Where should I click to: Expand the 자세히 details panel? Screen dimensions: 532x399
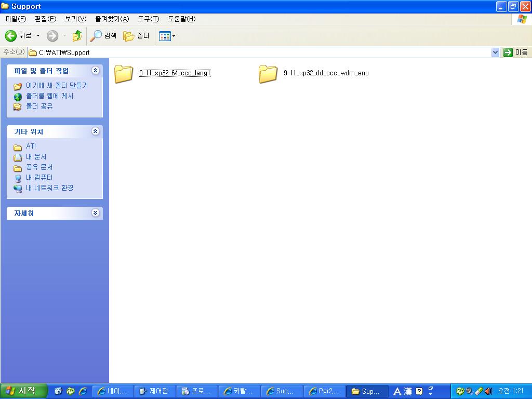pyautogui.click(x=96, y=212)
